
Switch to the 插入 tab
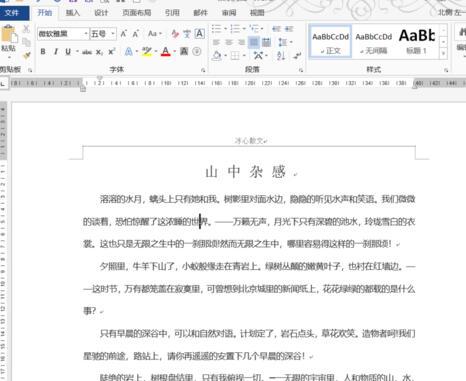click(x=73, y=13)
